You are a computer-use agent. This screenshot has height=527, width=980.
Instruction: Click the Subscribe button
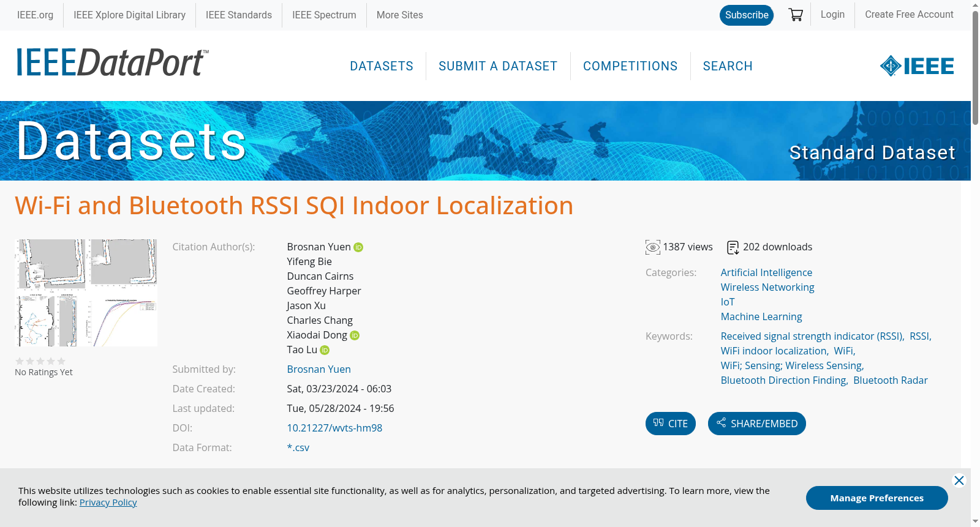pyautogui.click(x=747, y=15)
